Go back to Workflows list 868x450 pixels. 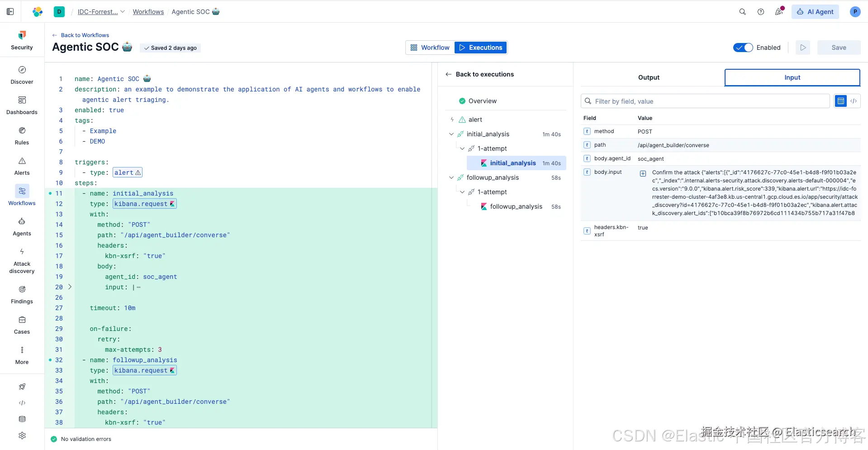tap(81, 35)
